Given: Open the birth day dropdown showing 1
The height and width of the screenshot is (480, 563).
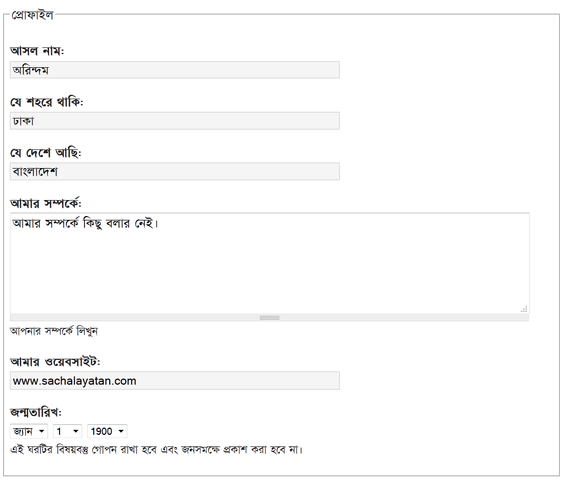Looking at the screenshot, I should click(x=67, y=431).
